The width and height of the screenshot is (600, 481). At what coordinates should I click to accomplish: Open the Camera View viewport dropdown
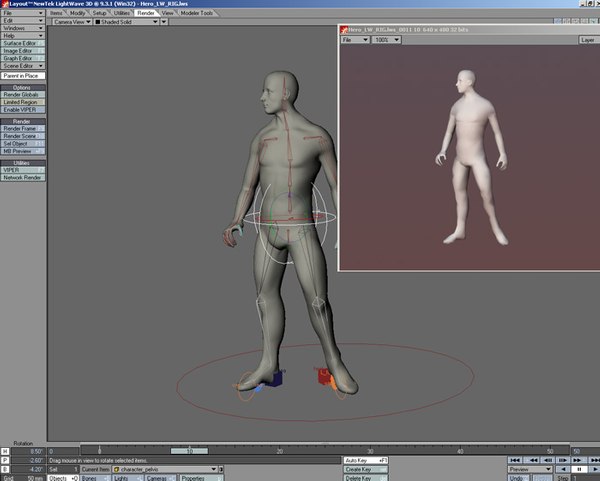click(x=72, y=22)
